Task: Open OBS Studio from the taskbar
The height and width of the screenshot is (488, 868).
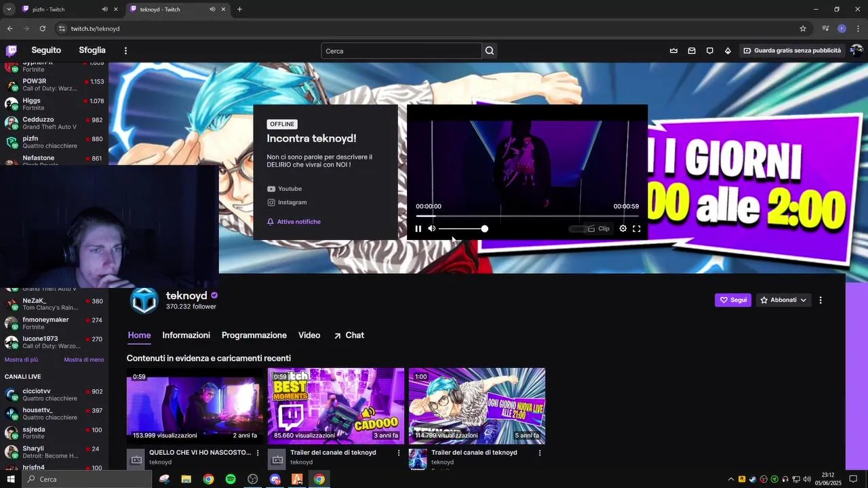Action: [x=253, y=479]
